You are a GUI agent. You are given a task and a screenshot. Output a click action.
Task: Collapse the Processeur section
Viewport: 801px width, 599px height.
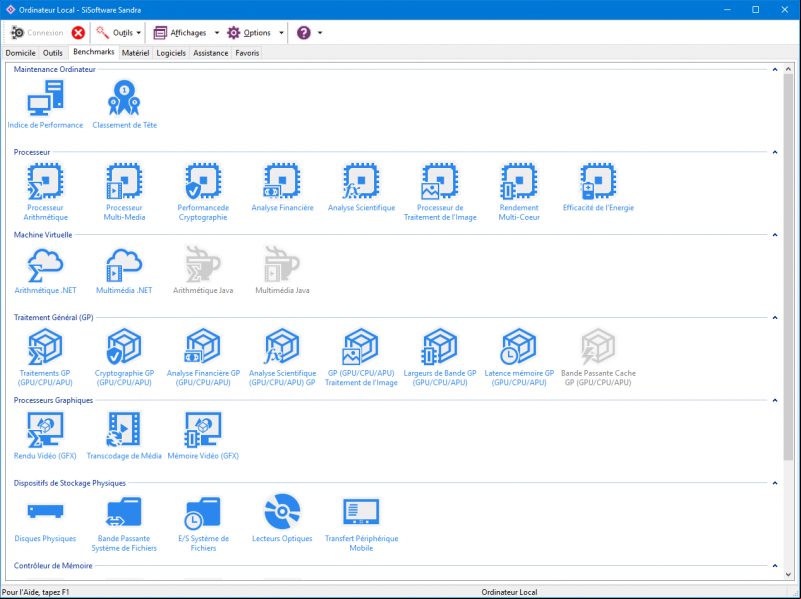(775, 152)
